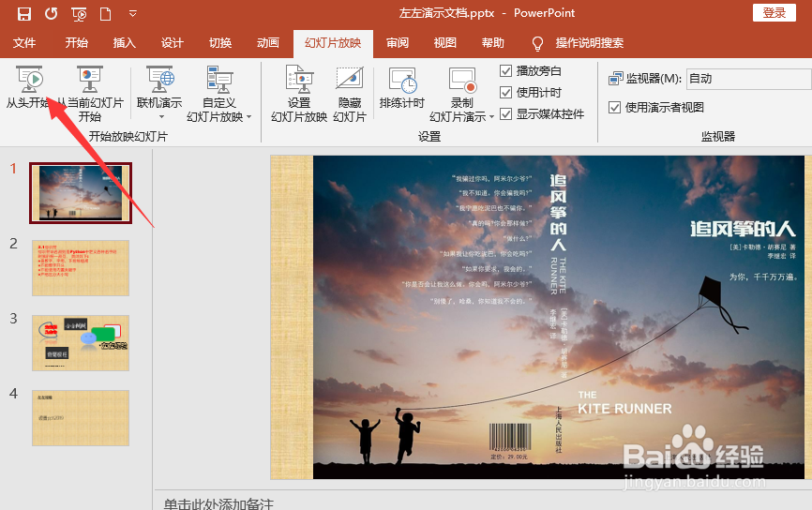Start slideshow from quick access toolbar icon
Viewport: 812px width, 510px height.
pyautogui.click(x=78, y=14)
